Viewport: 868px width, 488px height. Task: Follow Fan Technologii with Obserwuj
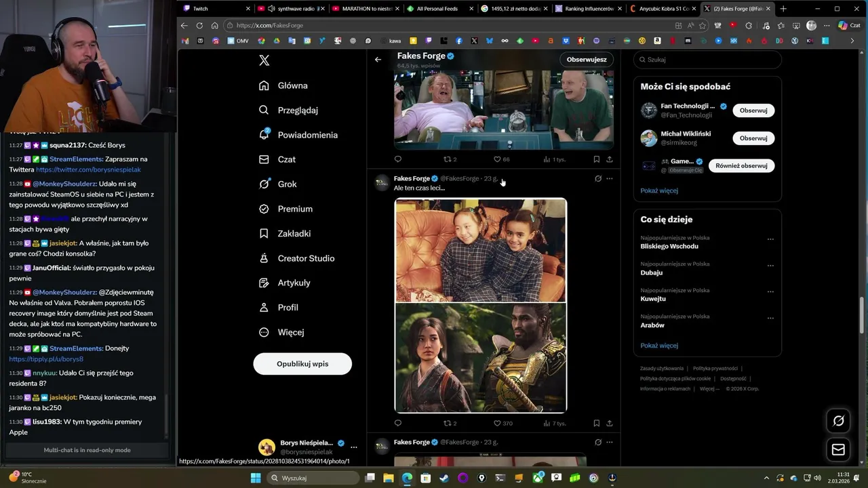(753, 110)
